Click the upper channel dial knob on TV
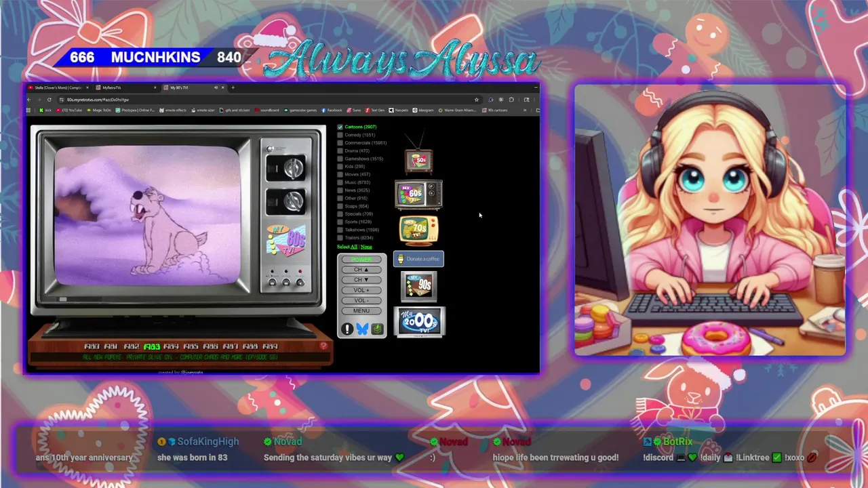Viewport: 868px width, 488px height. point(293,168)
